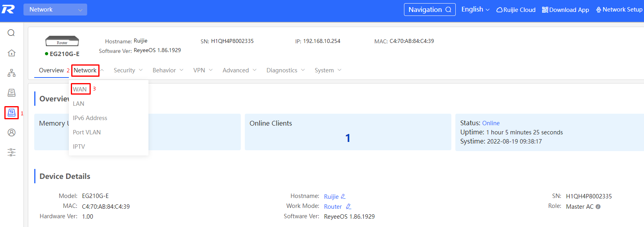
Task: Click header MAC C4:70:AB:84:C4:39
Action: point(412,41)
